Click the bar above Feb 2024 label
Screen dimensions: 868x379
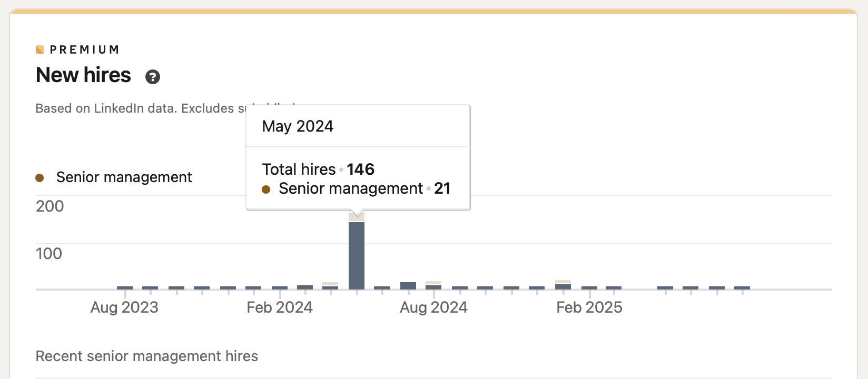tap(280, 288)
